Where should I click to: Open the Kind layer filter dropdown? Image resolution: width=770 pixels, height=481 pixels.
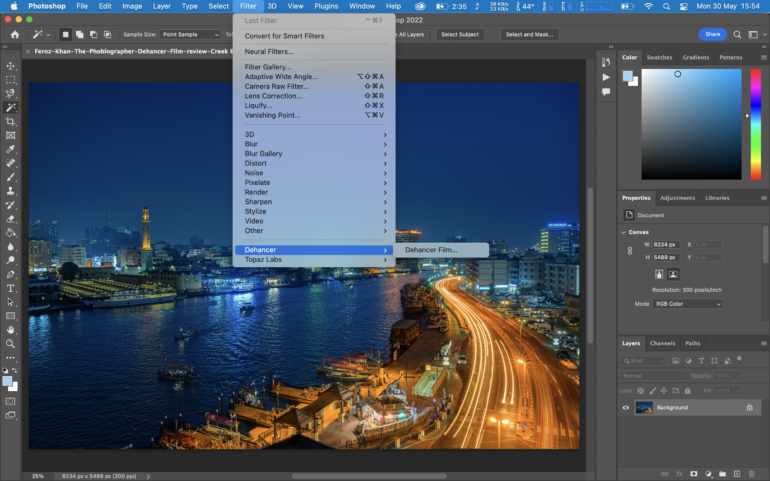pos(643,361)
